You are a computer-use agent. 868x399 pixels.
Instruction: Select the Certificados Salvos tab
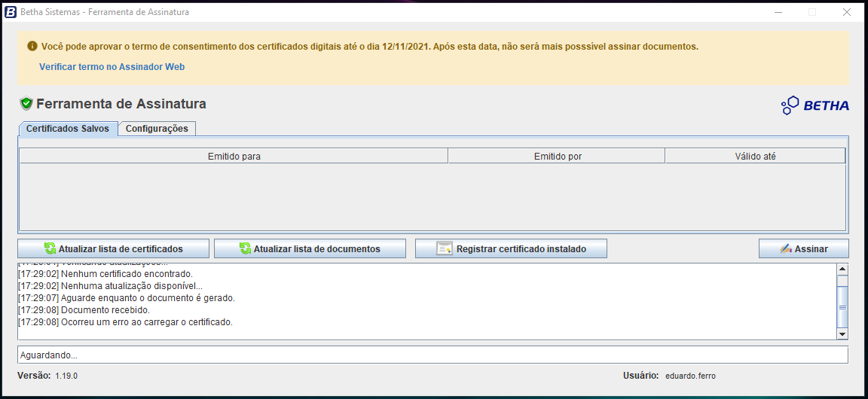pos(68,129)
